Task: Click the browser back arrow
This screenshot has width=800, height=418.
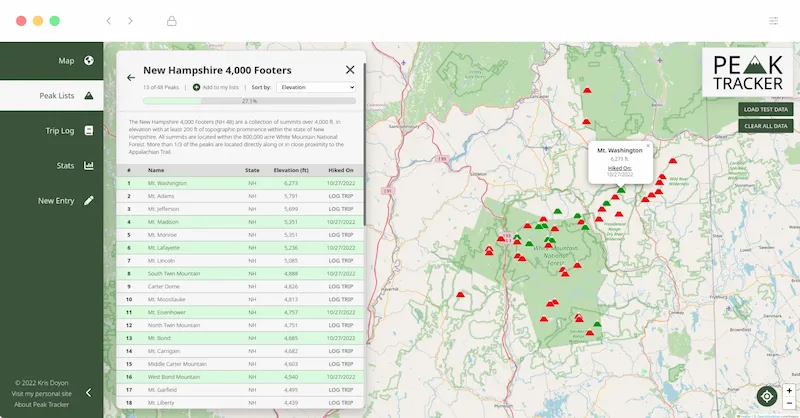Action: coord(109,21)
